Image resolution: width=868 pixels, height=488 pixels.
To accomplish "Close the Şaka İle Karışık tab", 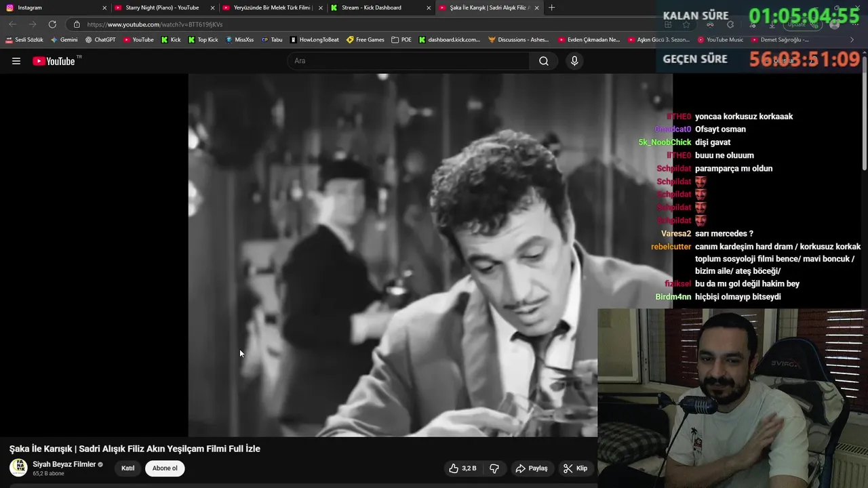I will (537, 7).
